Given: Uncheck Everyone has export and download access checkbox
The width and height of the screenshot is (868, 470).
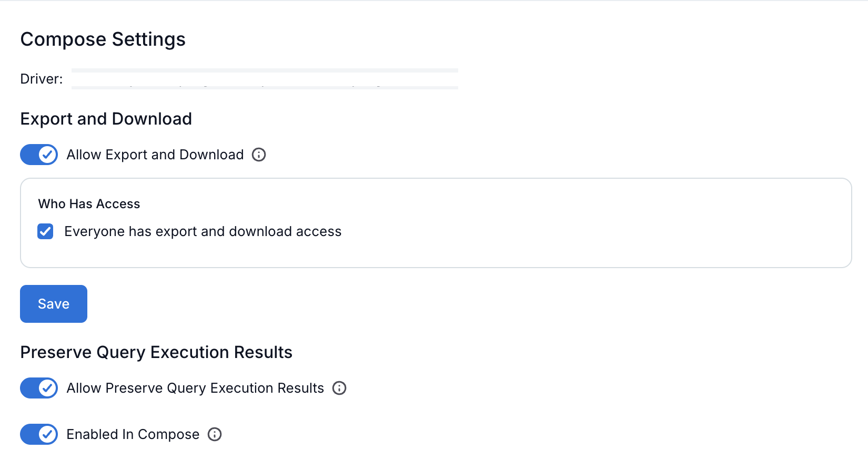Looking at the screenshot, I should coord(45,231).
